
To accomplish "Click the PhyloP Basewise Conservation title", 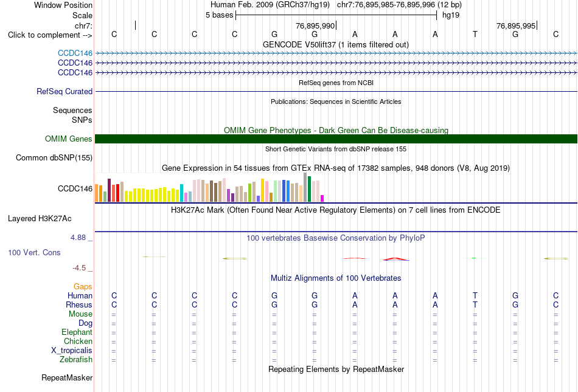I will point(336,238).
